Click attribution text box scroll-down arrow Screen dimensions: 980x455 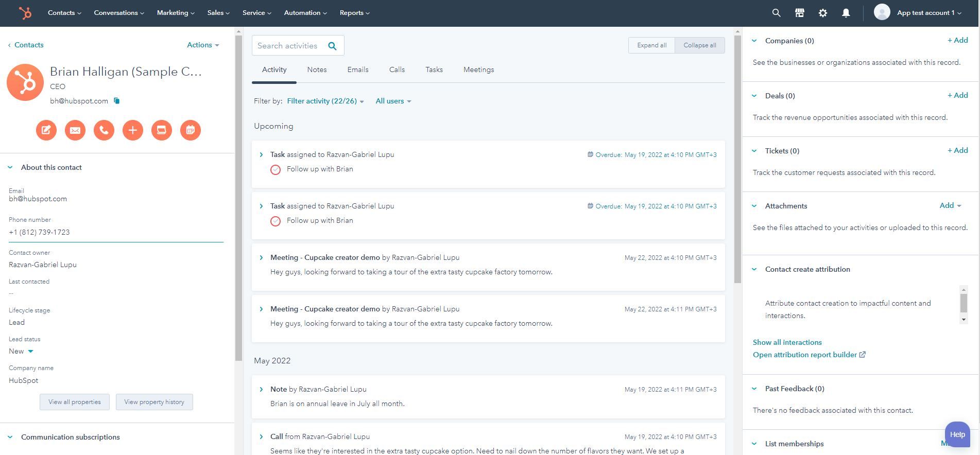964,320
